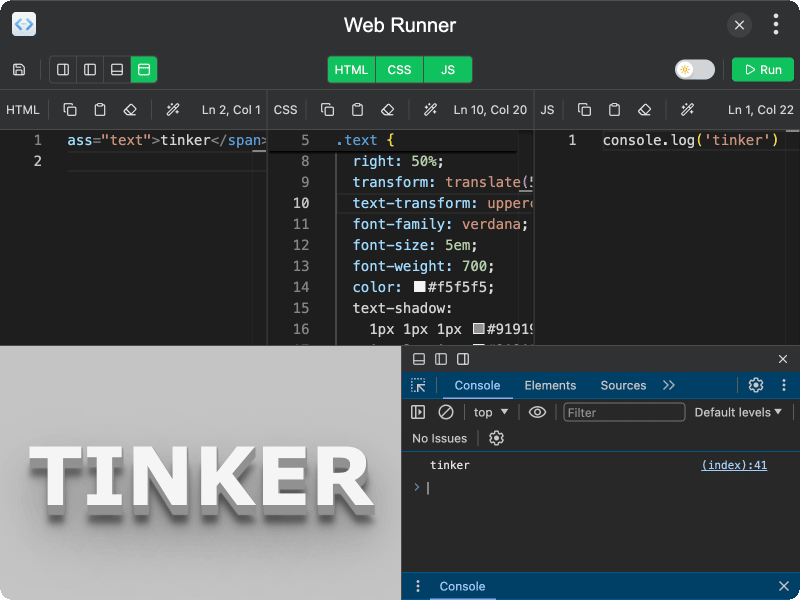Click the Web Runner app logo icon
The width and height of the screenshot is (800, 600).
point(24,24)
